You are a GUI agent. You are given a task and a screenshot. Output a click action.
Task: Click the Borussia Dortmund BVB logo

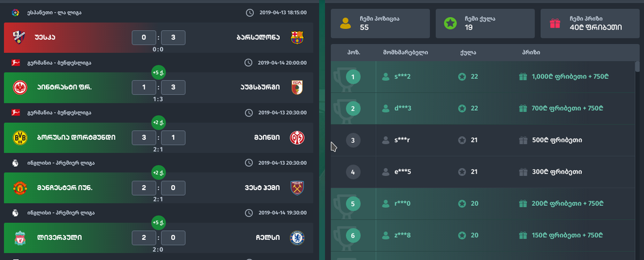pyautogui.click(x=19, y=137)
